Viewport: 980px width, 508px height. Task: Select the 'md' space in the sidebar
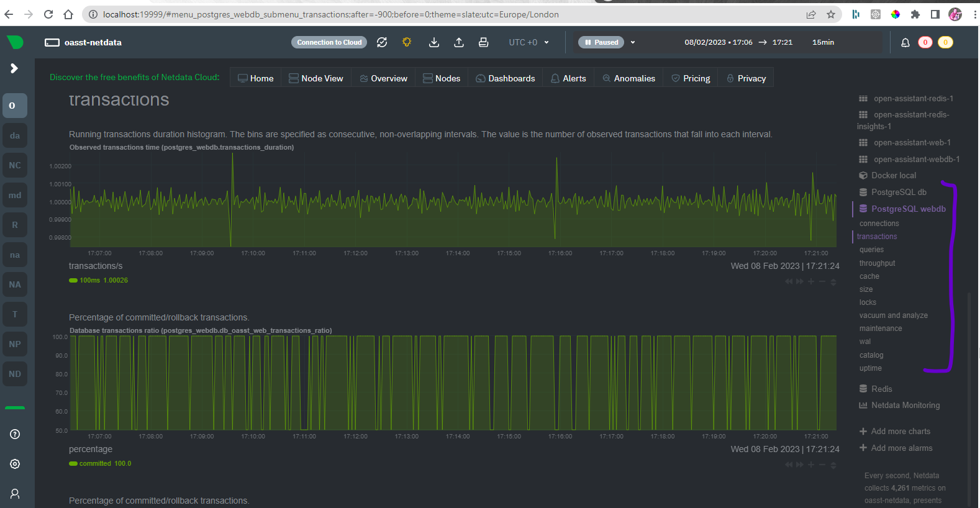pos(15,195)
